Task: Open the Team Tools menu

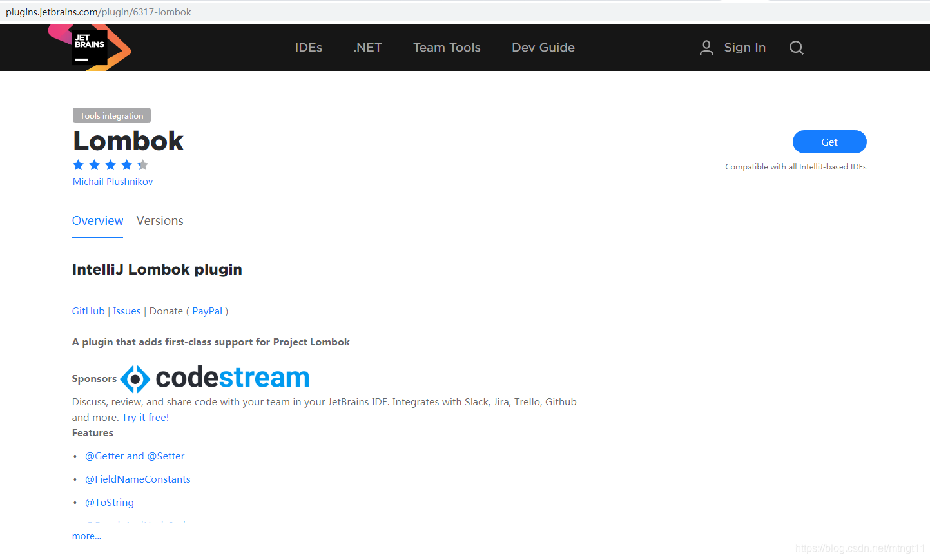Action: click(x=447, y=48)
